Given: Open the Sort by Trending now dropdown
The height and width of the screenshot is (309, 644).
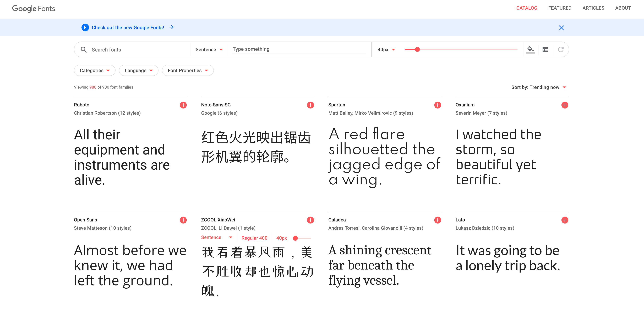Looking at the screenshot, I should [x=539, y=87].
